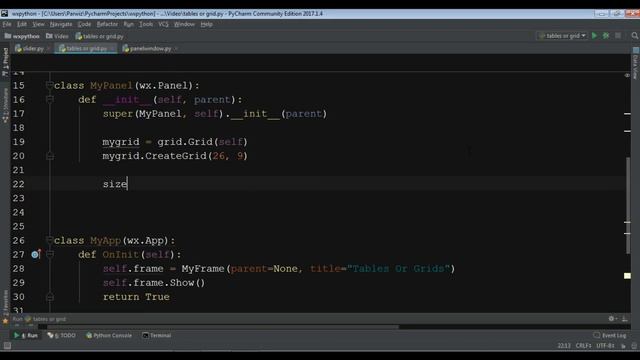The height and width of the screenshot is (360, 640).
Task: Open the File menu
Action: point(7,24)
